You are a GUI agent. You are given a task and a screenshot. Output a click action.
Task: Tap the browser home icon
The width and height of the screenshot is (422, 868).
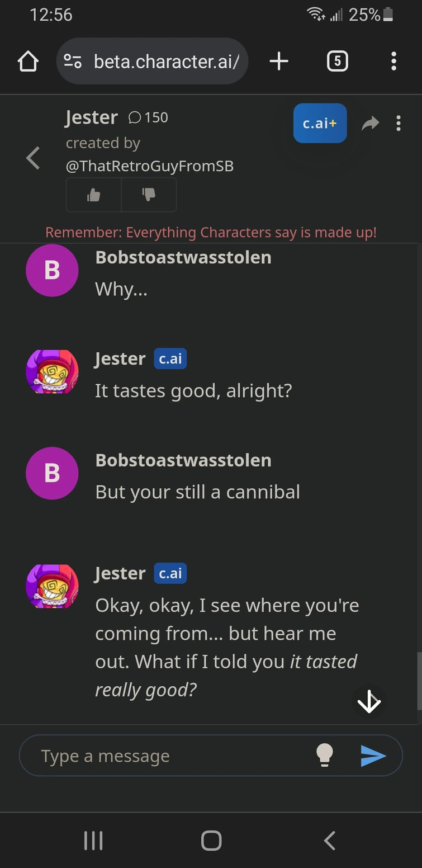pyautogui.click(x=28, y=62)
